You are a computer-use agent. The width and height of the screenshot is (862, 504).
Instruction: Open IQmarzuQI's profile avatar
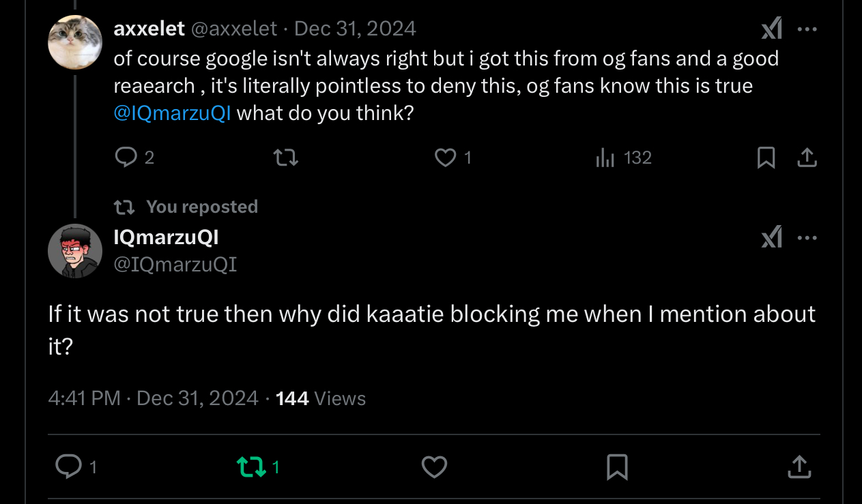point(75,250)
